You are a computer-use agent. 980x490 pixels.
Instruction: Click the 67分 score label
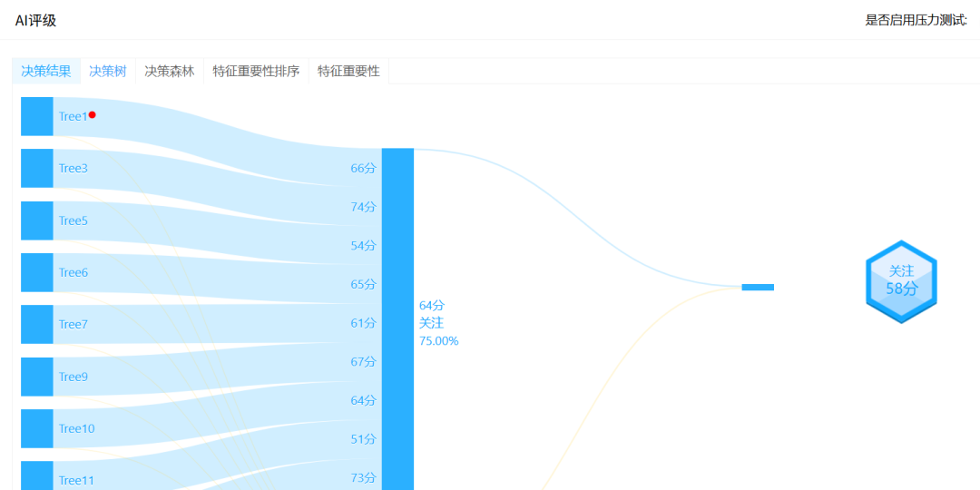pos(363,362)
